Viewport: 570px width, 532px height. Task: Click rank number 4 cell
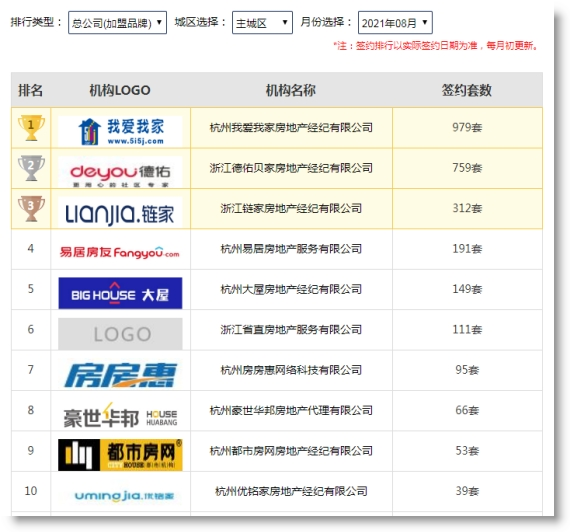[x=31, y=249]
